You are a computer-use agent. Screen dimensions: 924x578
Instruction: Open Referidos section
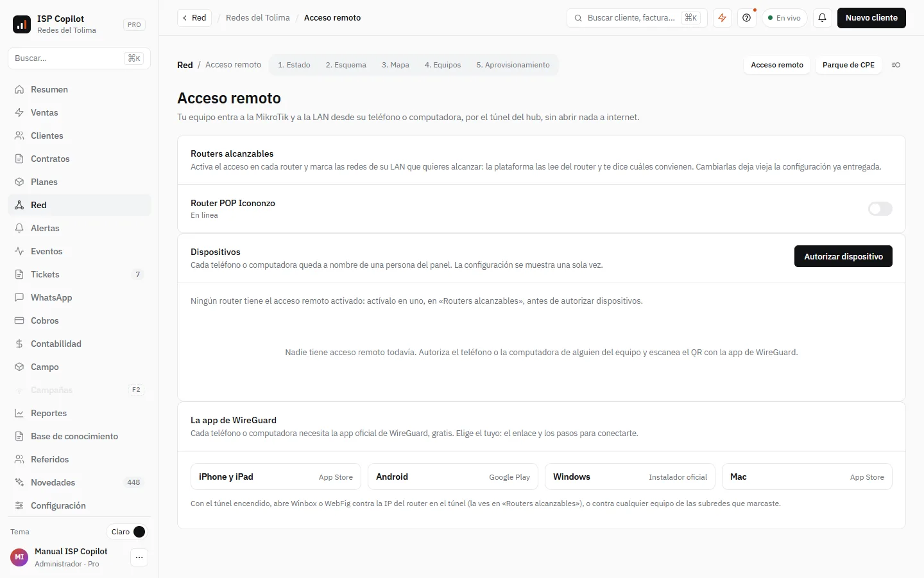pyautogui.click(x=80, y=459)
